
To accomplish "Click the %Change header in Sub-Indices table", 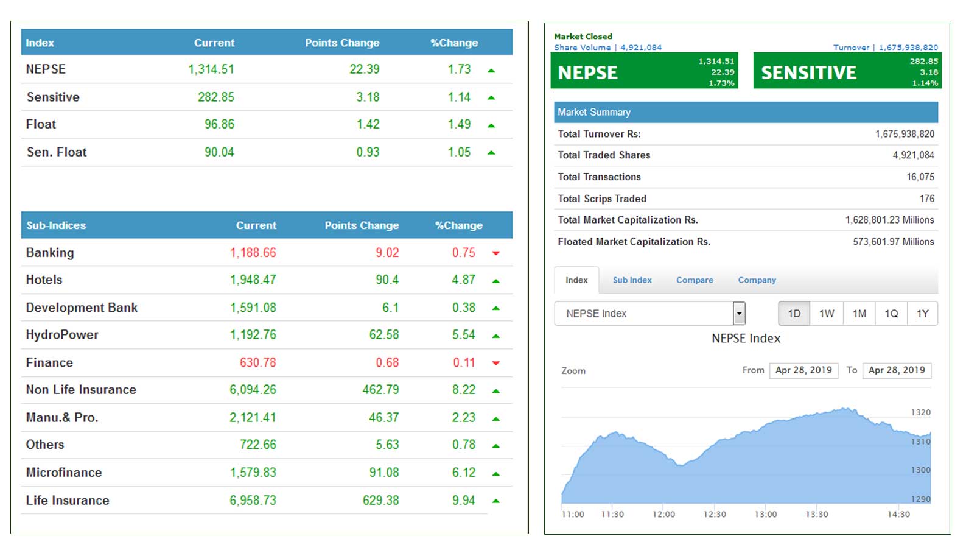I will click(459, 225).
